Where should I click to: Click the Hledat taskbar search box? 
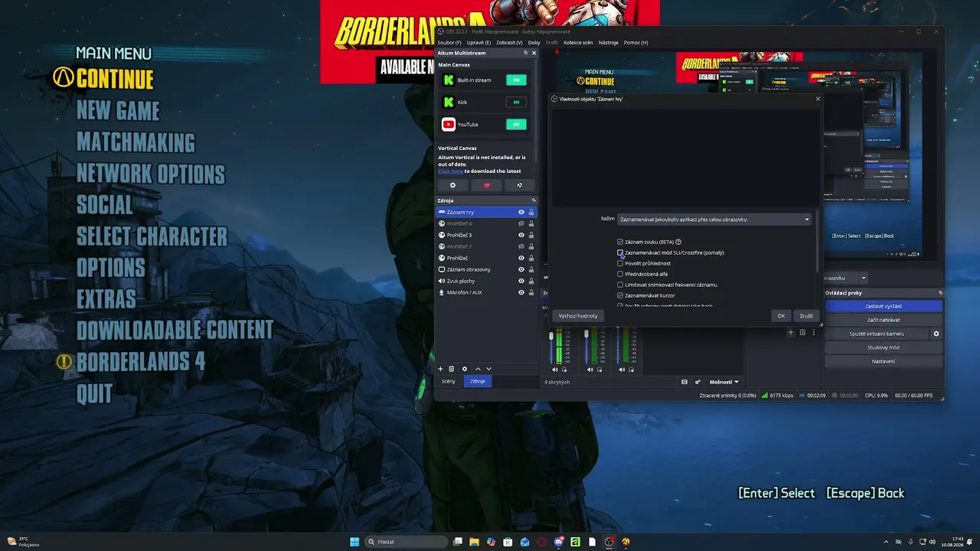[x=406, y=542]
